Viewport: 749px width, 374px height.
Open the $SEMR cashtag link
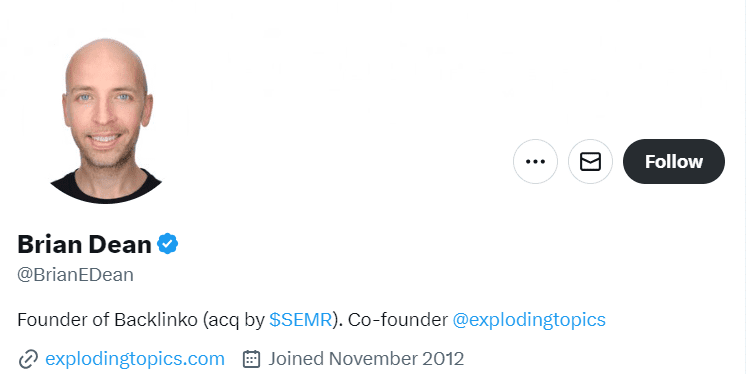[x=300, y=320]
